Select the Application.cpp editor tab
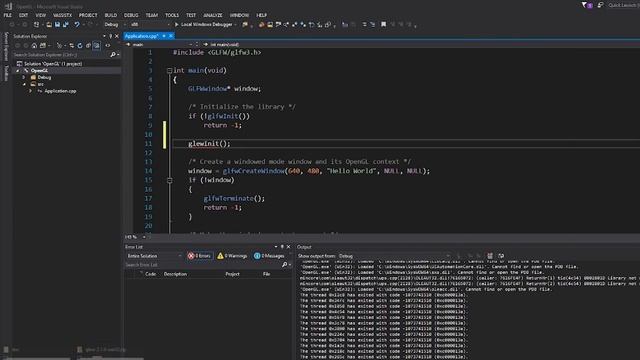The image size is (640, 360). tap(141, 36)
